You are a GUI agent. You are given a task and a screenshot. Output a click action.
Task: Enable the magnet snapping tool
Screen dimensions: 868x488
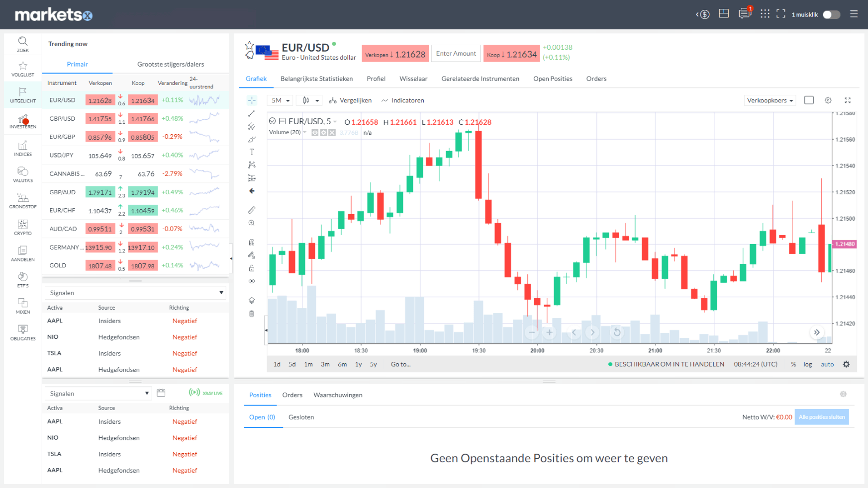click(252, 242)
